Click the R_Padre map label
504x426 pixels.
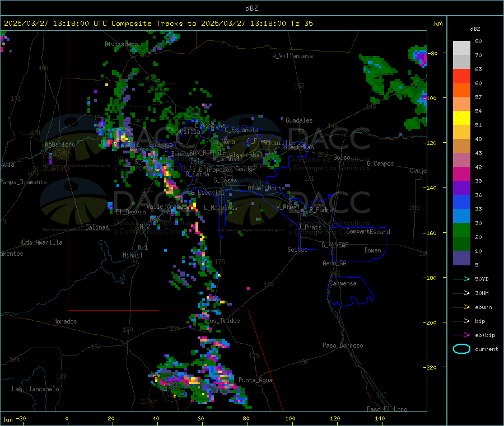321,210
